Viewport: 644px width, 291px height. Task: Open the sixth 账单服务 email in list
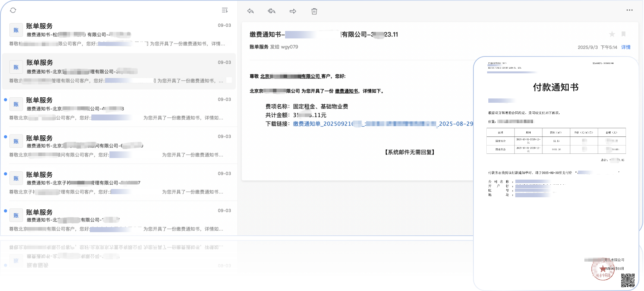[x=118, y=220]
